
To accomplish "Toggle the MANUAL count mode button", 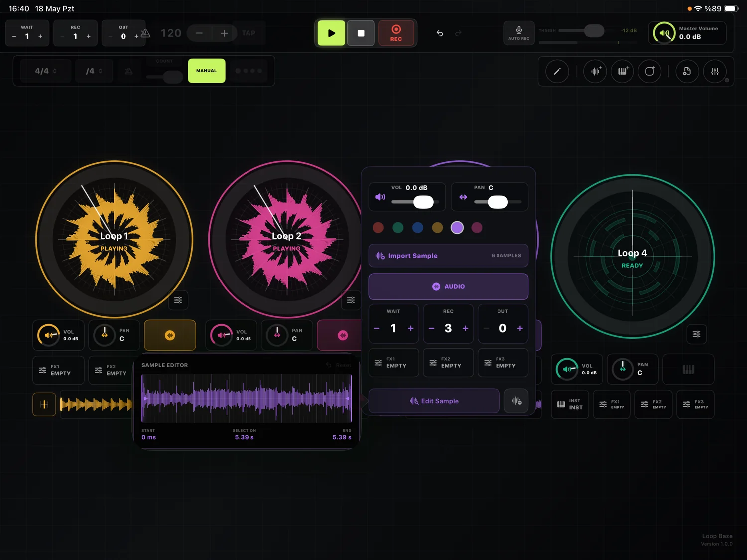I will 206,71.
